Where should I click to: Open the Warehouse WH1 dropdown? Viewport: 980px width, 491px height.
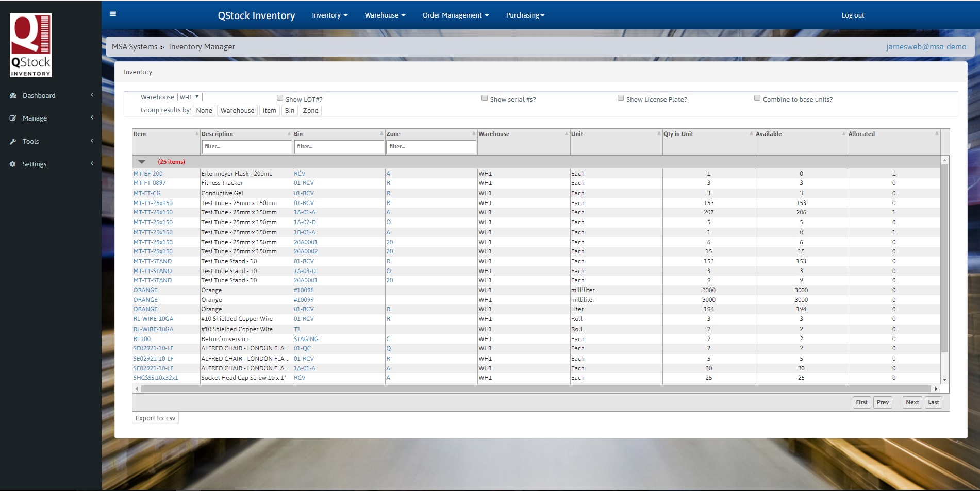pyautogui.click(x=190, y=97)
